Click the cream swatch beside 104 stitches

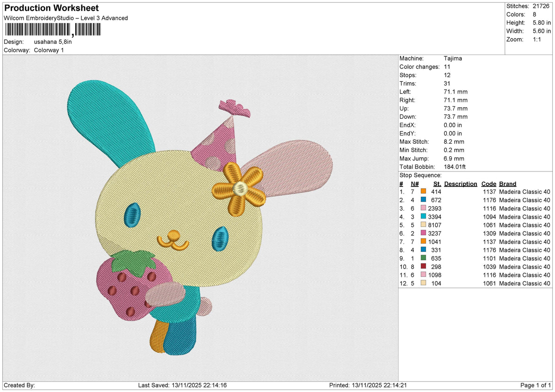pos(423,283)
